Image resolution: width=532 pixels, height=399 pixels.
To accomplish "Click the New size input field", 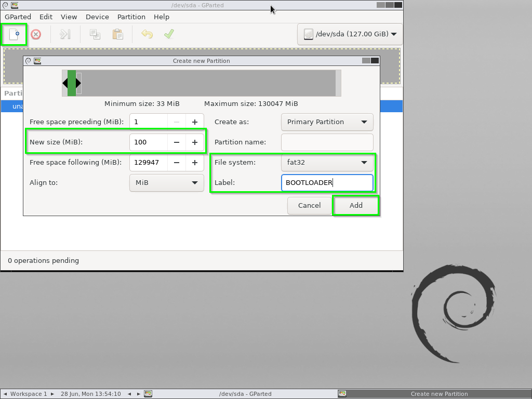I will click(149, 142).
